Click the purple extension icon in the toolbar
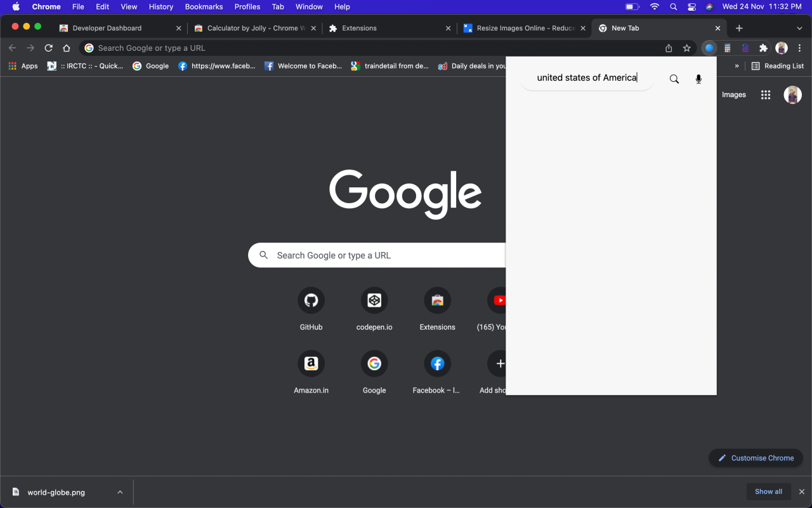Image resolution: width=812 pixels, height=508 pixels. coord(745,48)
